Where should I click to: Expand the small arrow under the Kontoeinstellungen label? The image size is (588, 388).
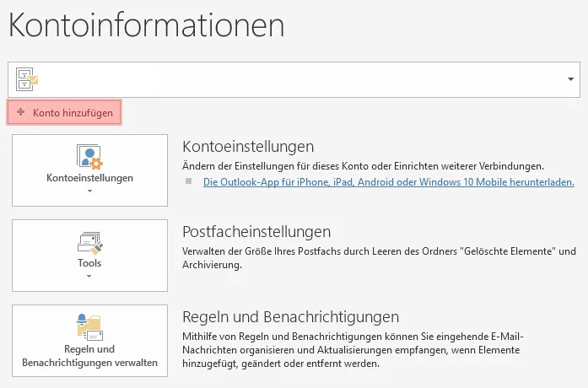click(89, 192)
